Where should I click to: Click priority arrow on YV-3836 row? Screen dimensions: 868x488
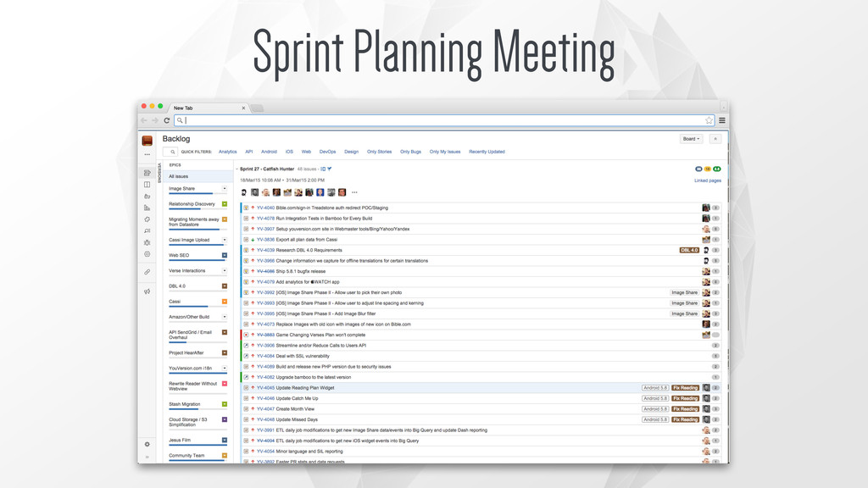click(x=253, y=240)
